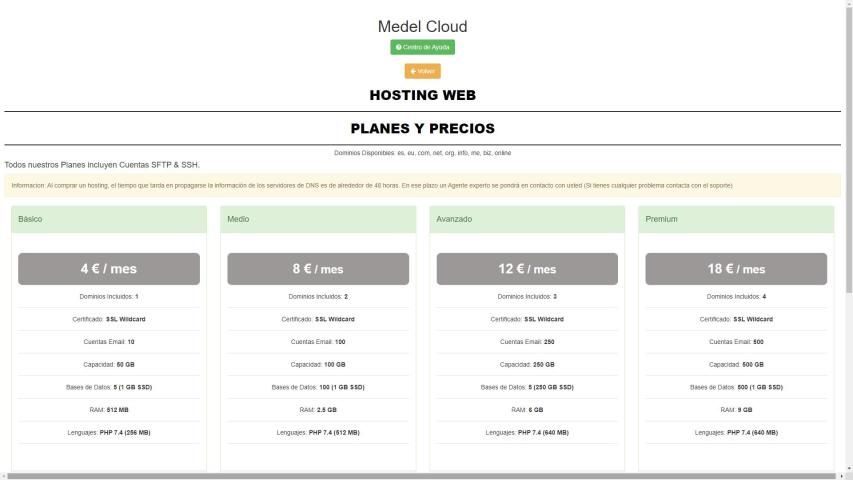
Task: Select the 4 € / mes price badge
Action: [x=109, y=269]
